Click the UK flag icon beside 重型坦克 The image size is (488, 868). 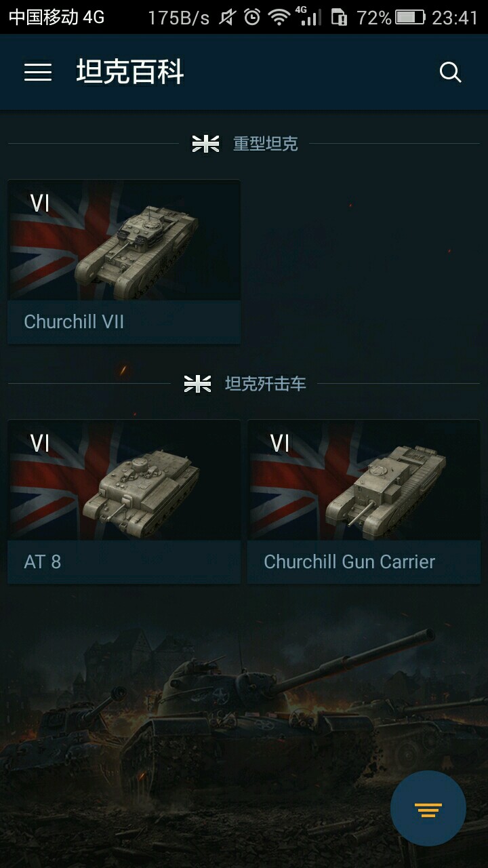(x=205, y=144)
